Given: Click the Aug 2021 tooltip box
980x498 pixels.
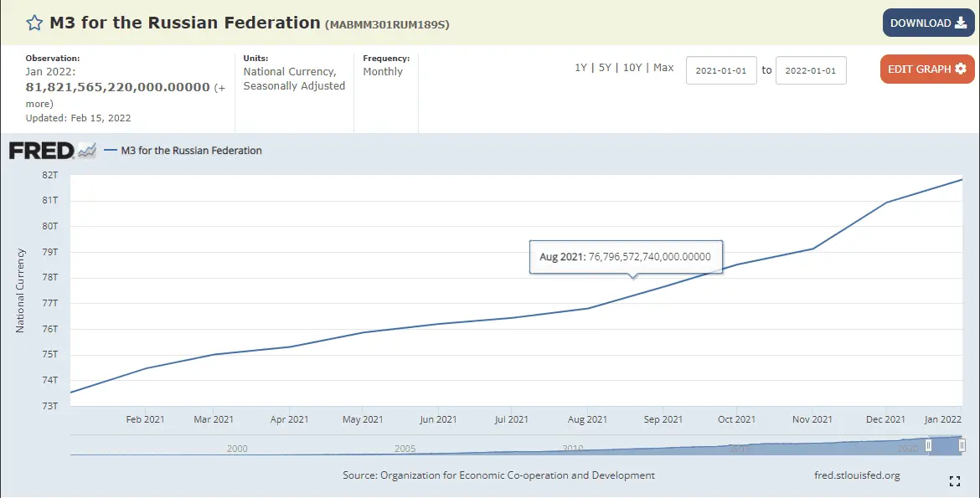Looking at the screenshot, I should (626, 257).
